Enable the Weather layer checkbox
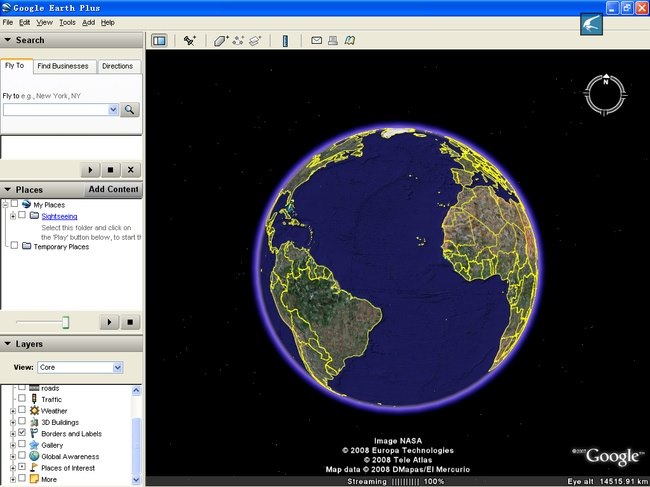Viewport: 650px width, 487px height. (22, 409)
